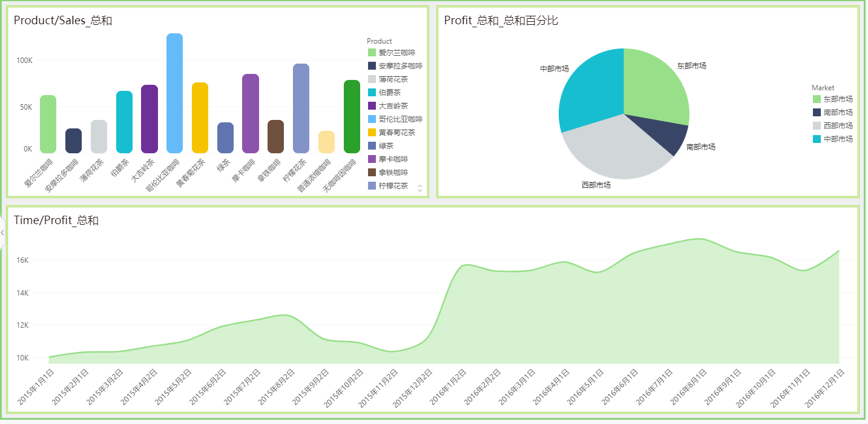Click the yellow 黄春菊花茶 legend swatch
Image resolution: width=868 pixels, height=424 pixels.
(x=372, y=133)
